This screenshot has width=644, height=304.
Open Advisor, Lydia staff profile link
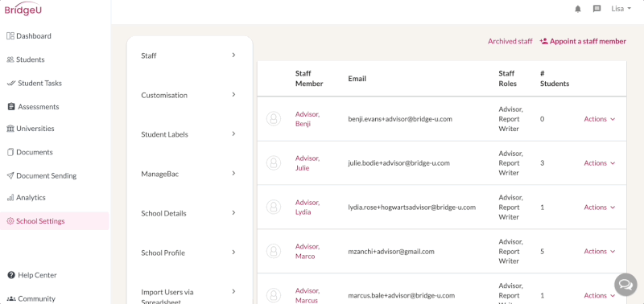coord(308,207)
